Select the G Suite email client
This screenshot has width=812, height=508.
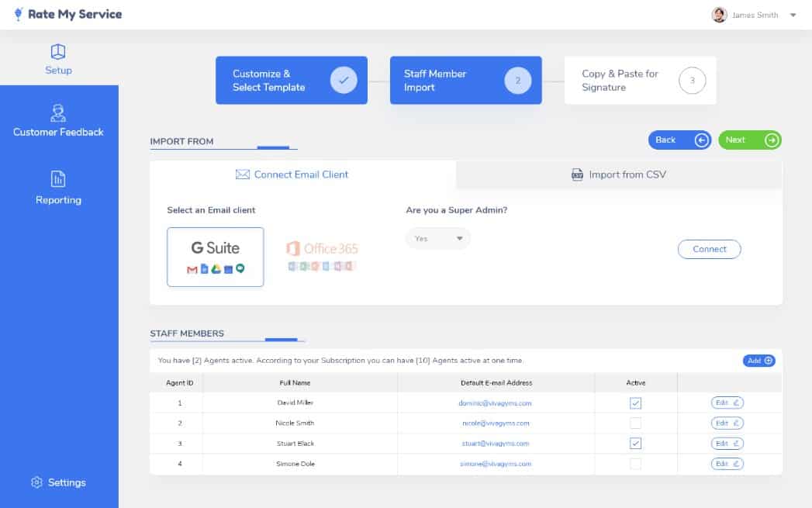click(x=215, y=257)
